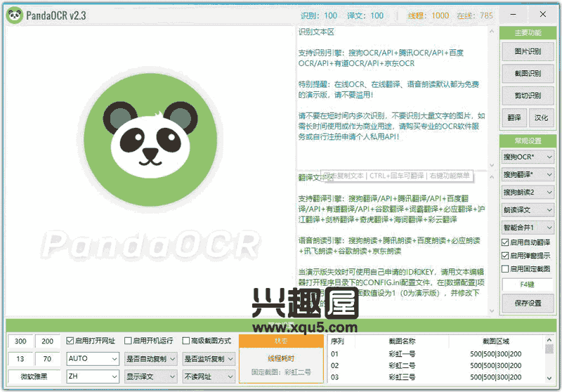
Task: Open the 是否监听复制 dropdown
Action: tap(209, 359)
